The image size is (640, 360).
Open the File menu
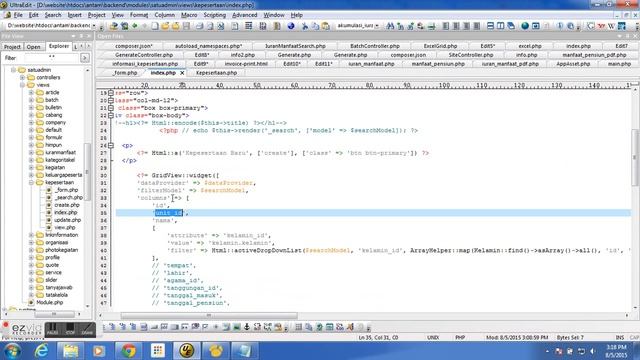point(18,15)
